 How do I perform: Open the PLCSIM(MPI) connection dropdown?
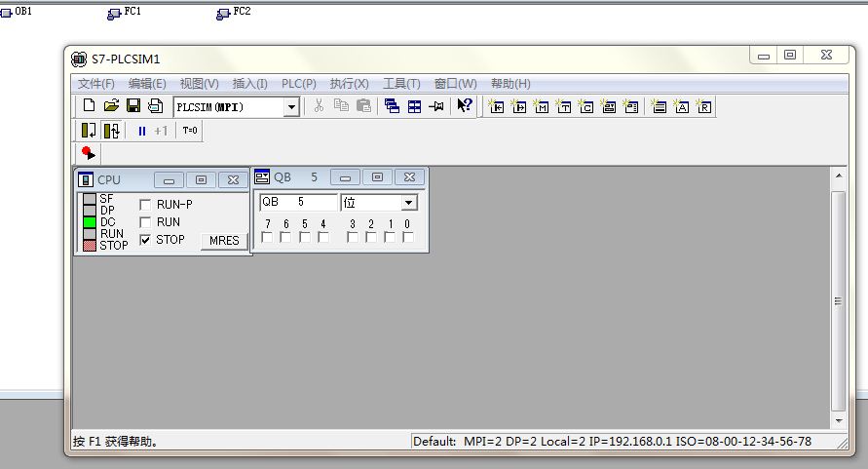click(x=291, y=107)
